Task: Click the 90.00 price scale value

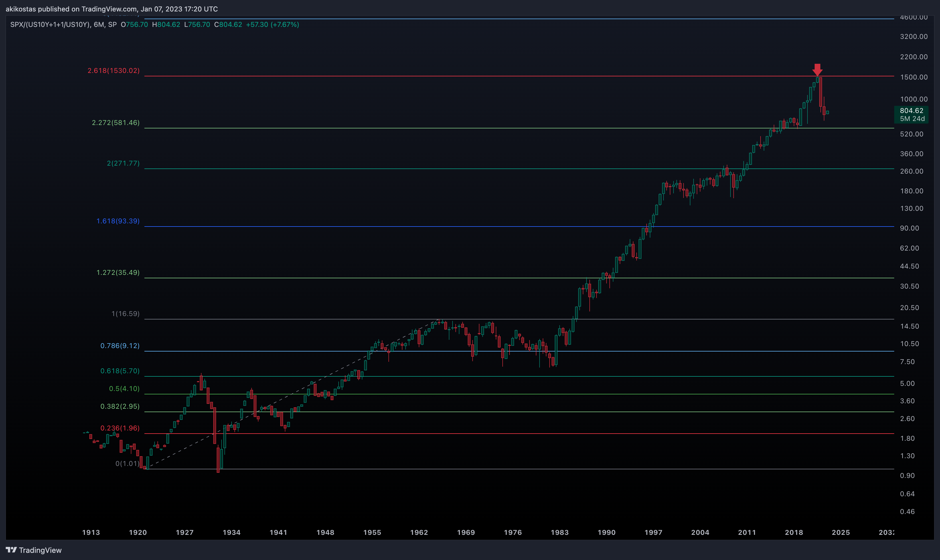Action: [909, 228]
